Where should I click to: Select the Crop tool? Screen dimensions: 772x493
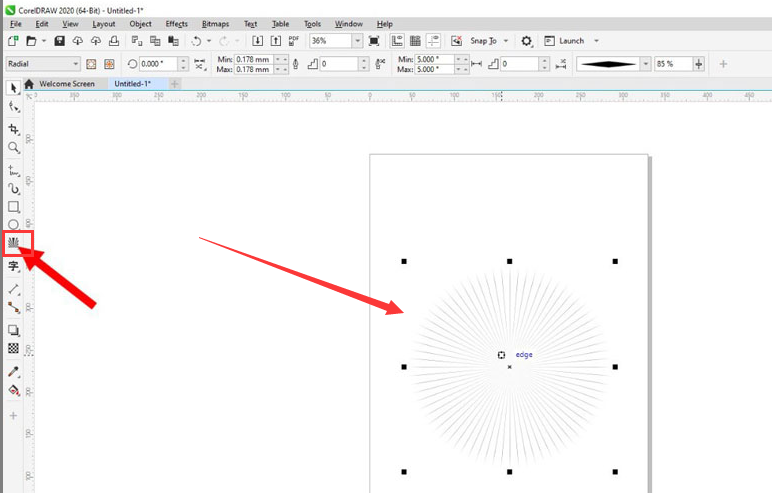tap(13, 129)
